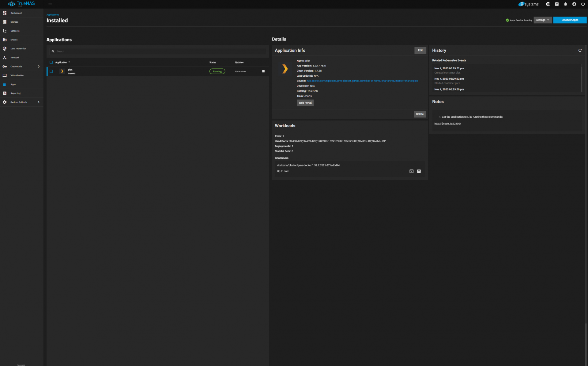Click the 'Apps Service Running' status text
Viewport: 588px width, 366px height.
pos(521,20)
